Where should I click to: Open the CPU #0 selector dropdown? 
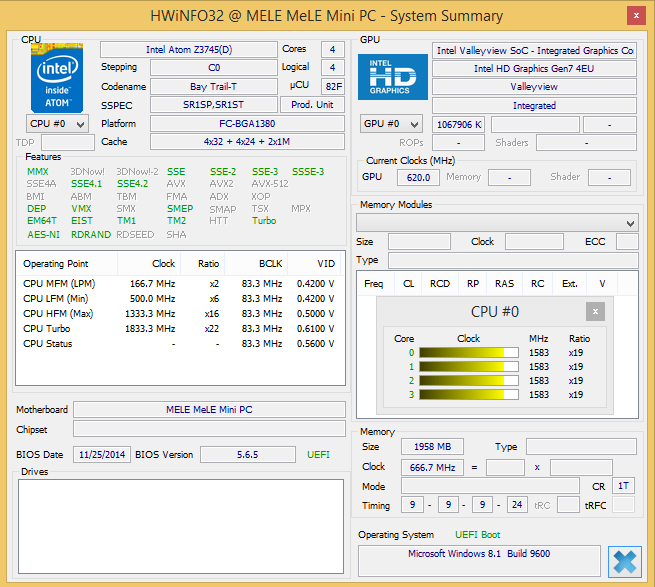click(57, 124)
